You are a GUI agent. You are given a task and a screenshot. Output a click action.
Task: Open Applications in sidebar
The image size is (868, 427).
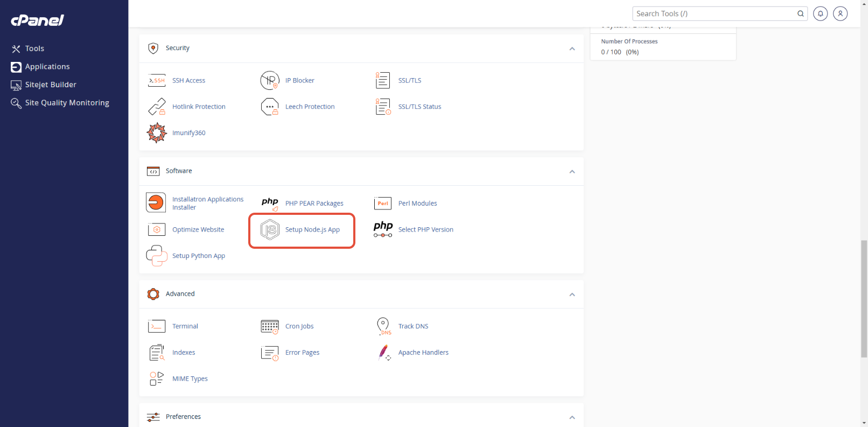pyautogui.click(x=40, y=67)
